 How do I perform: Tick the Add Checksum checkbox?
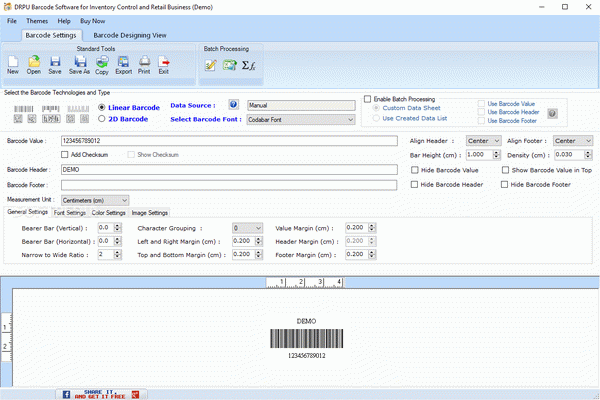pos(65,155)
